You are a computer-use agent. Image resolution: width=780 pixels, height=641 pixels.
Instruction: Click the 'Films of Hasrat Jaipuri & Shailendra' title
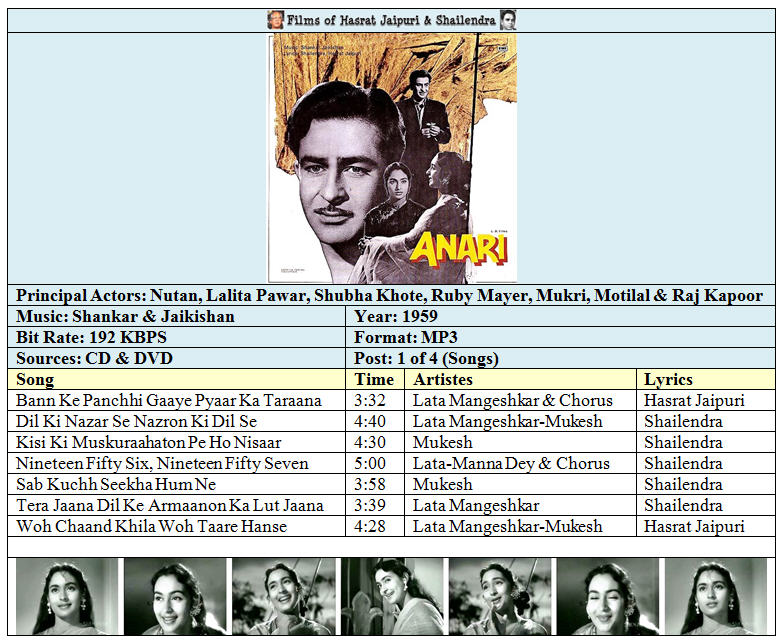coord(391,20)
